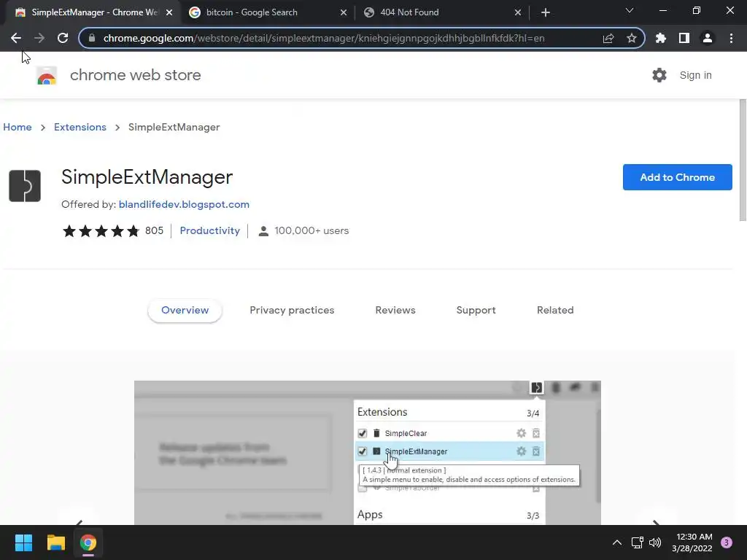The height and width of the screenshot is (560, 747).
Task: Close the SimpleExtManager tab
Action: (169, 12)
